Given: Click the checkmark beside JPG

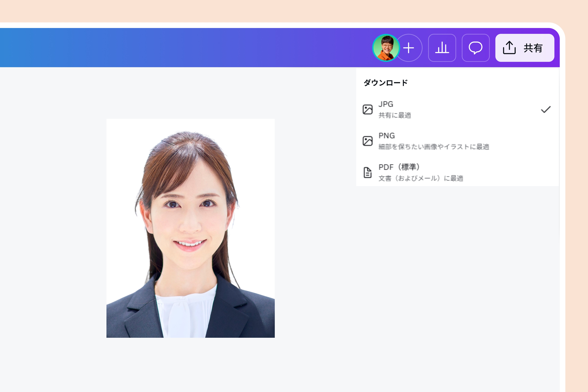Looking at the screenshot, I should tap(546, 110).
